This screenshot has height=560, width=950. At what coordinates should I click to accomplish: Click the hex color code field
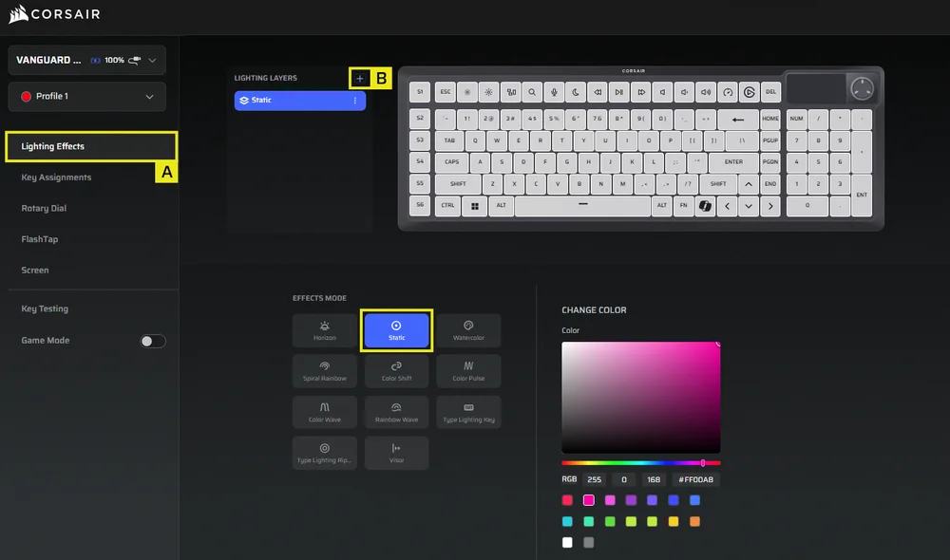pyautogui.click(x=696, y=479)
